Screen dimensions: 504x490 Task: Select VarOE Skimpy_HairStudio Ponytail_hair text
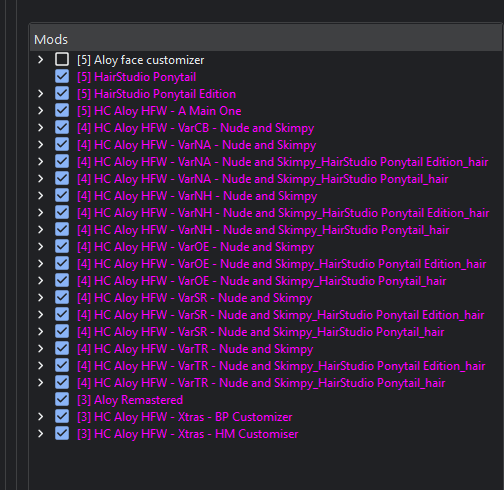tap(262, 281)
